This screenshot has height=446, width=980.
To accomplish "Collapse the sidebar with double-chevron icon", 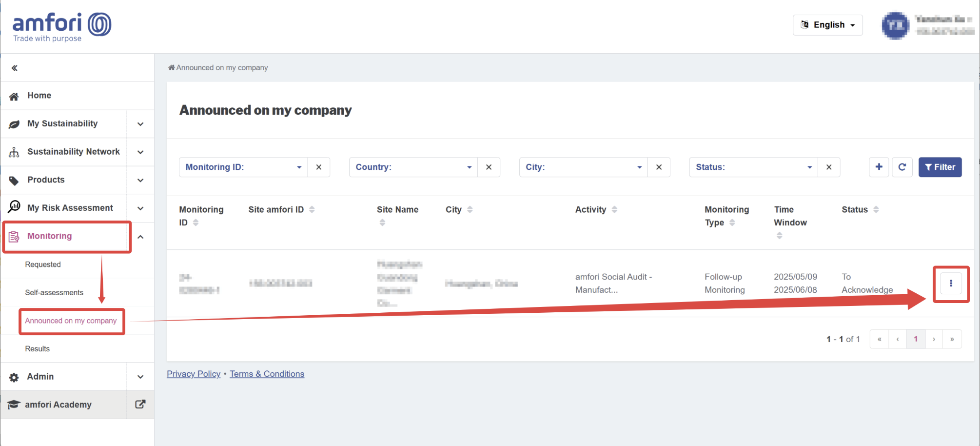I will click(15, 68).
